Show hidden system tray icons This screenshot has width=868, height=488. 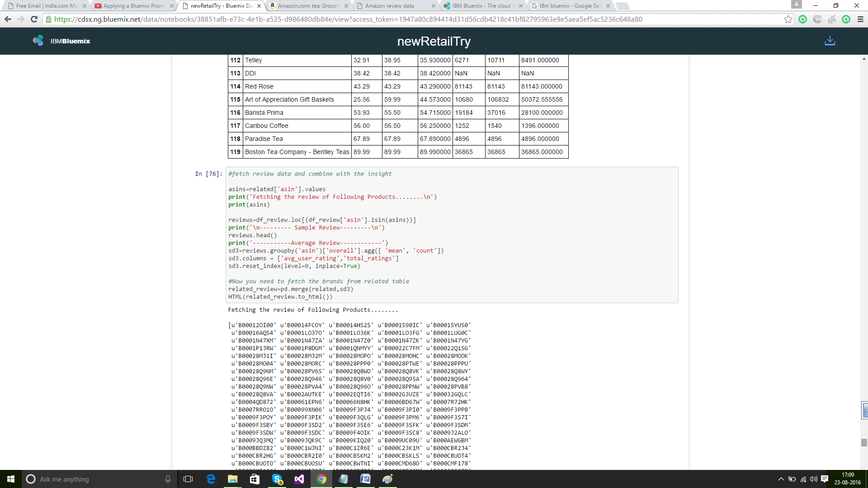coord(781,479)
